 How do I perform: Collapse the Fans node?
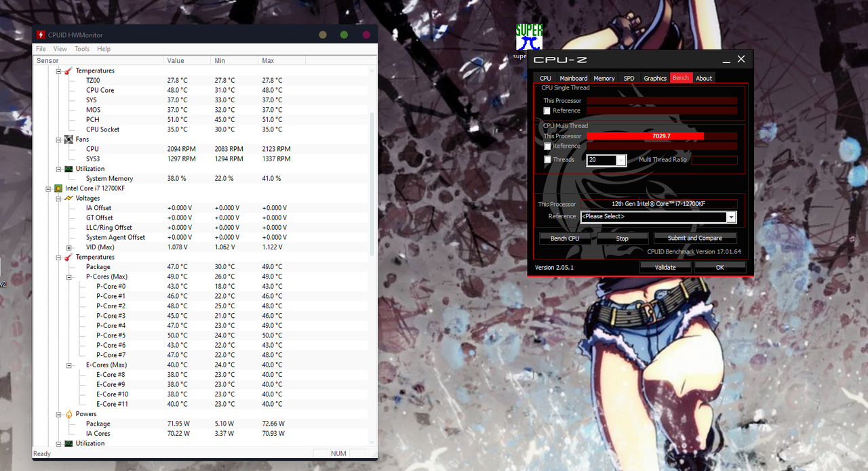58,139
